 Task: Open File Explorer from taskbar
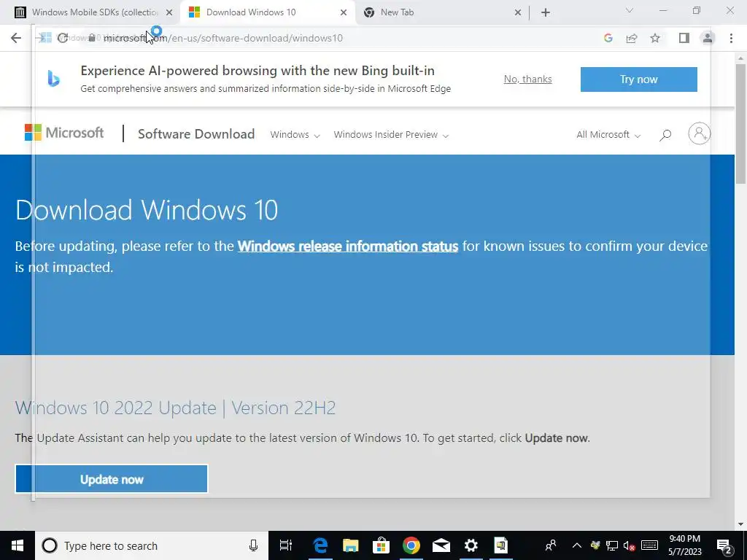[x=351, y=545]
